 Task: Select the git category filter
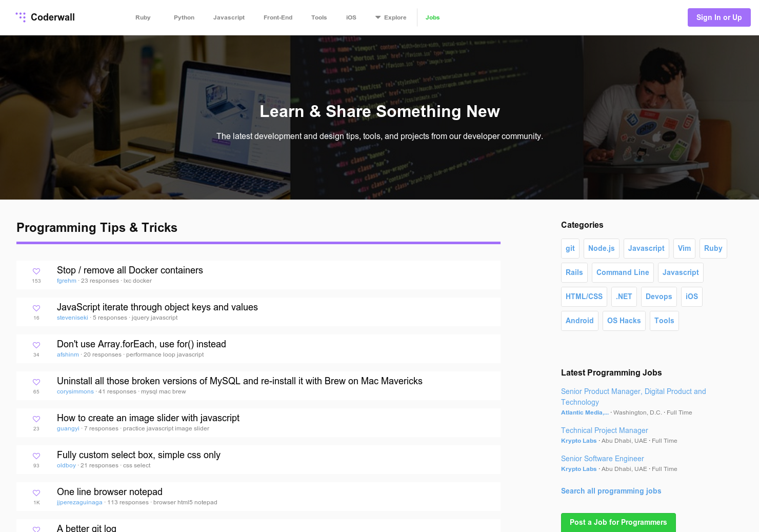coord(570,248)
